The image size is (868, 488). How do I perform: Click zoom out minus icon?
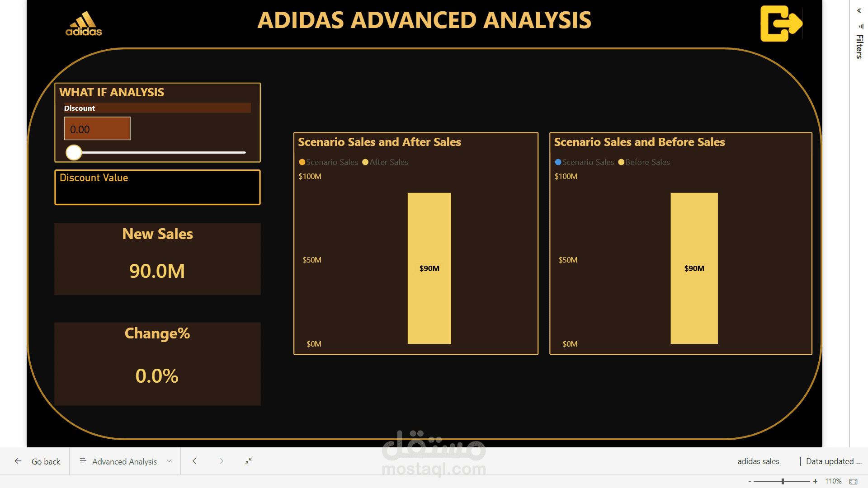click(750, 481)
